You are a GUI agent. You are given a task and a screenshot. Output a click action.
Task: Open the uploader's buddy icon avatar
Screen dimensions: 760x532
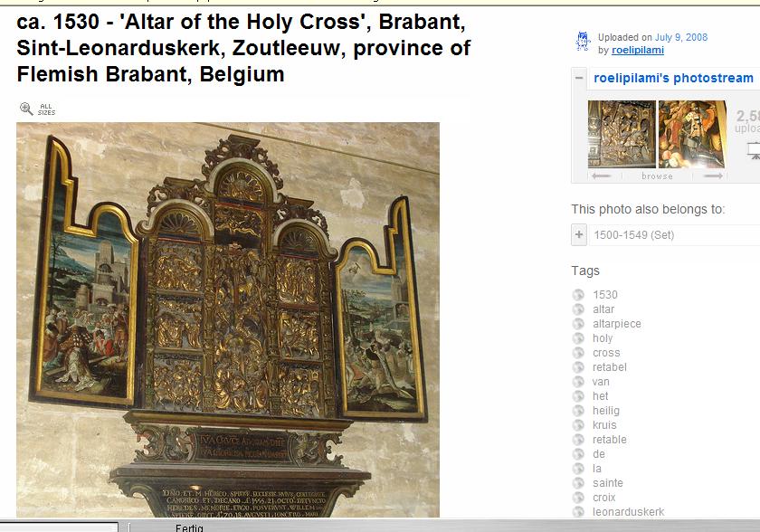click(584, 42)
